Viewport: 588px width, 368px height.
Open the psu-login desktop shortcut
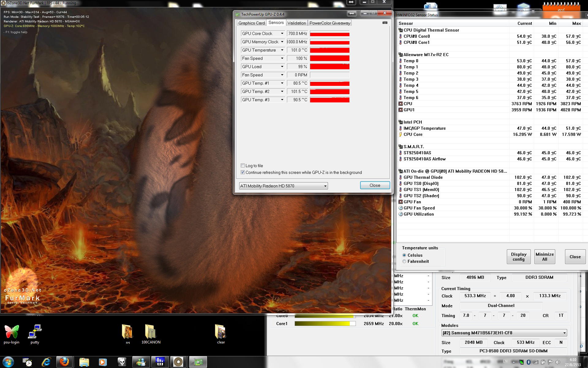coord(12,334)
